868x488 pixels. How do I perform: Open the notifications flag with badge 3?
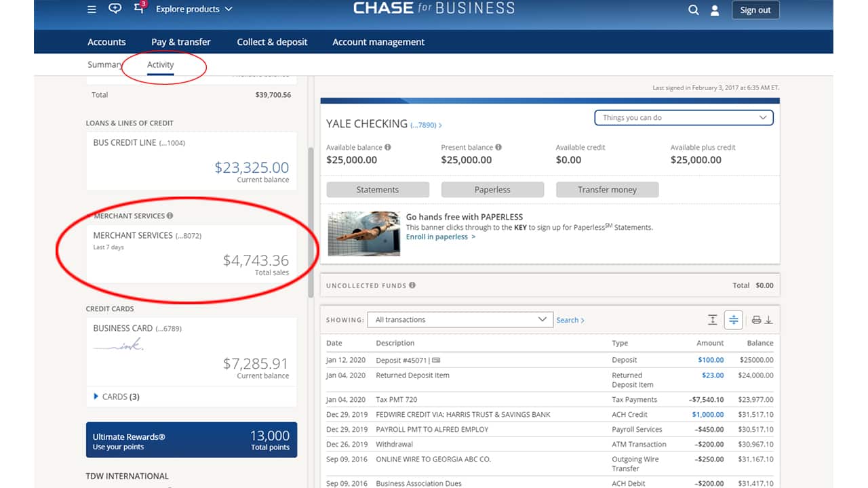(140, 8)
